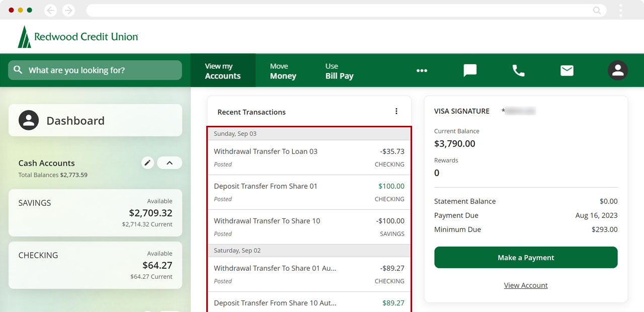Viewport: 644px width, 312px height.
Task: Click the Redwood Credit Union logo
Action: point(78,37)
